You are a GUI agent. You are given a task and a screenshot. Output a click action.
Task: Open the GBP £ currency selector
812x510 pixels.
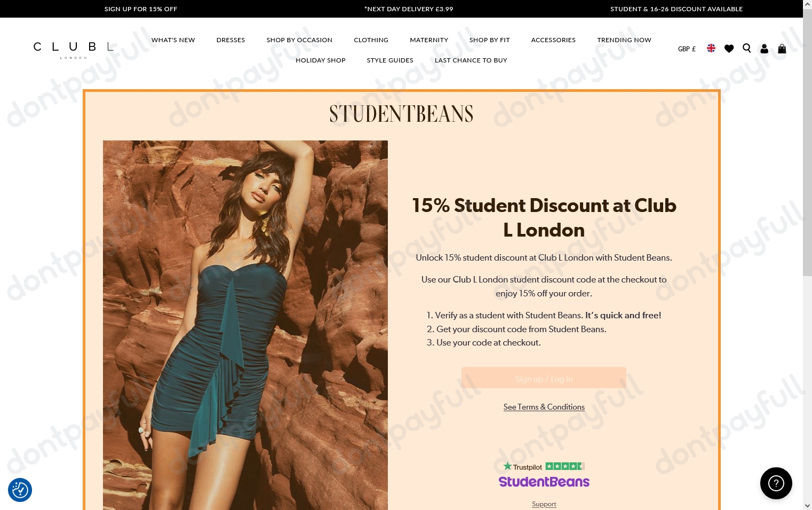click(x=687, y=49)
